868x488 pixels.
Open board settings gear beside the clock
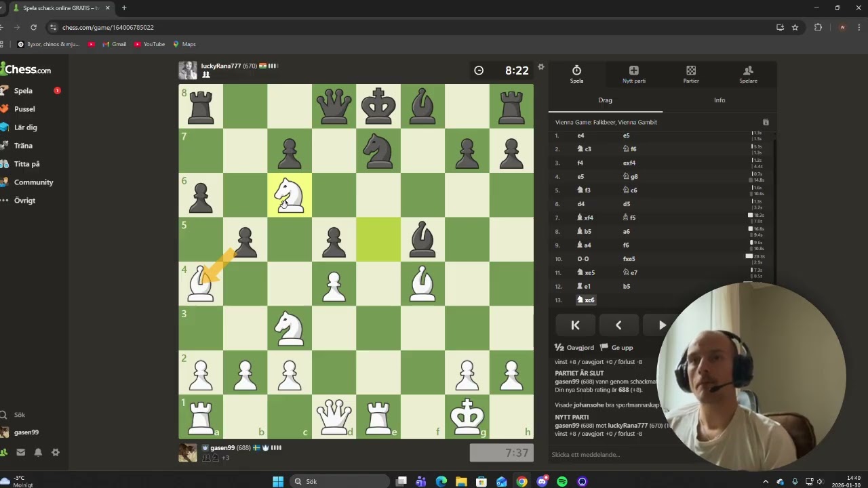coord(540,66)
